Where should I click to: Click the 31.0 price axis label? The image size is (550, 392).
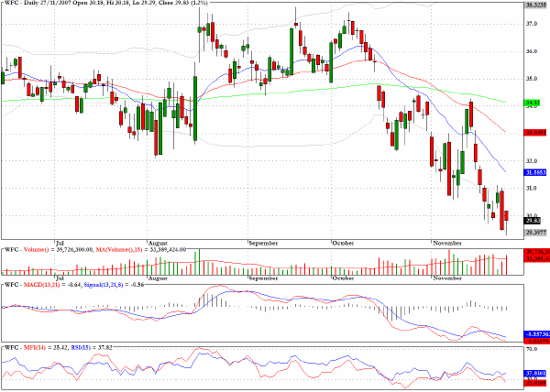tap(532, 188)
